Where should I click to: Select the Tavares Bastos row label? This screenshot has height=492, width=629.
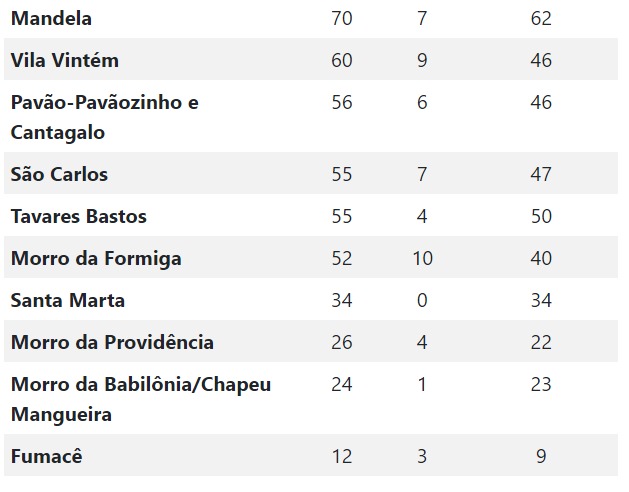[79, 216]
